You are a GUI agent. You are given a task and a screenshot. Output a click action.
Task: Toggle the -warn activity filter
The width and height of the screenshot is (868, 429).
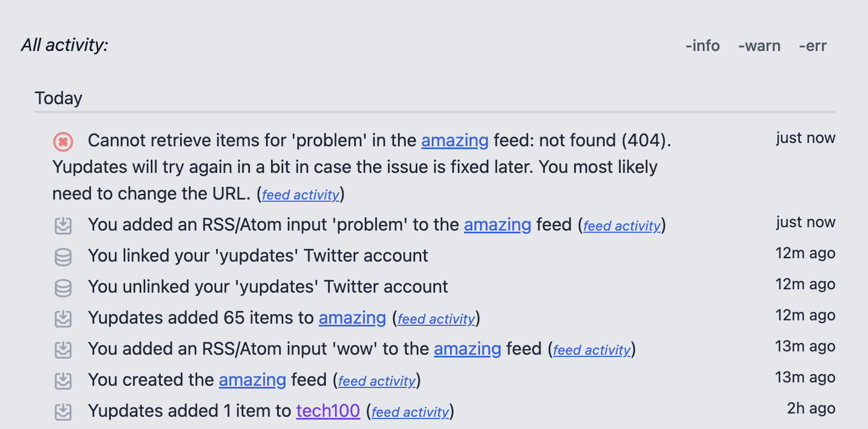(759, 45)
